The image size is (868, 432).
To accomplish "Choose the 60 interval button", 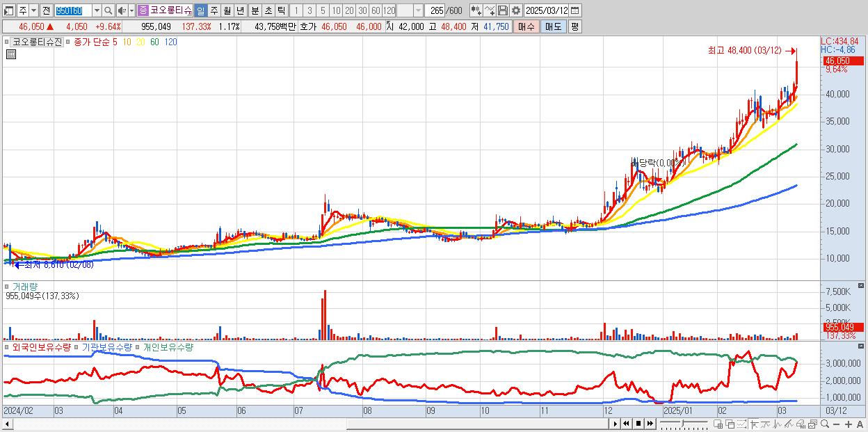I will point(376,10).
